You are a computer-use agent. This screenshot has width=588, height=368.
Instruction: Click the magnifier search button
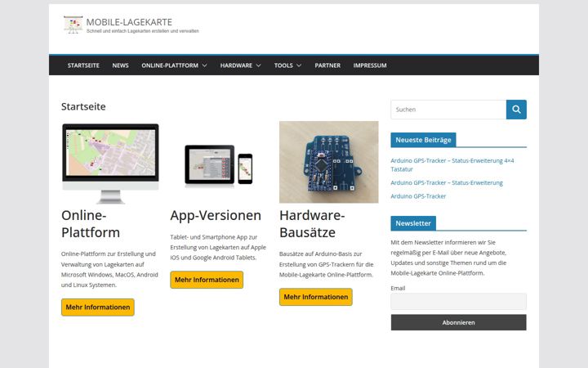(516, 110)
